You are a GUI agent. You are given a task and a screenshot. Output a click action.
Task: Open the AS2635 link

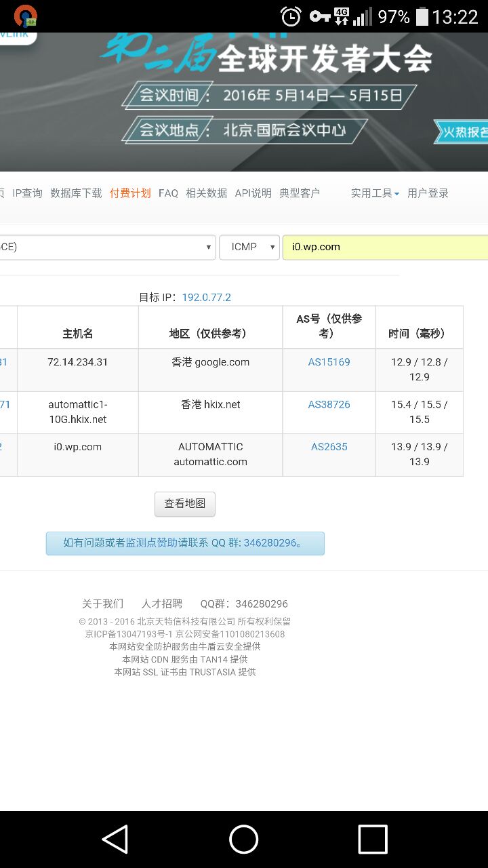click(329, 446)
